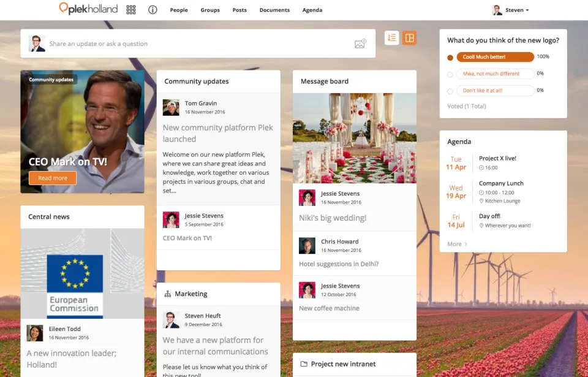The width and height of the screenshot is (588, 377).
Task: Click the plekholland logo
Action: (88, 9)
